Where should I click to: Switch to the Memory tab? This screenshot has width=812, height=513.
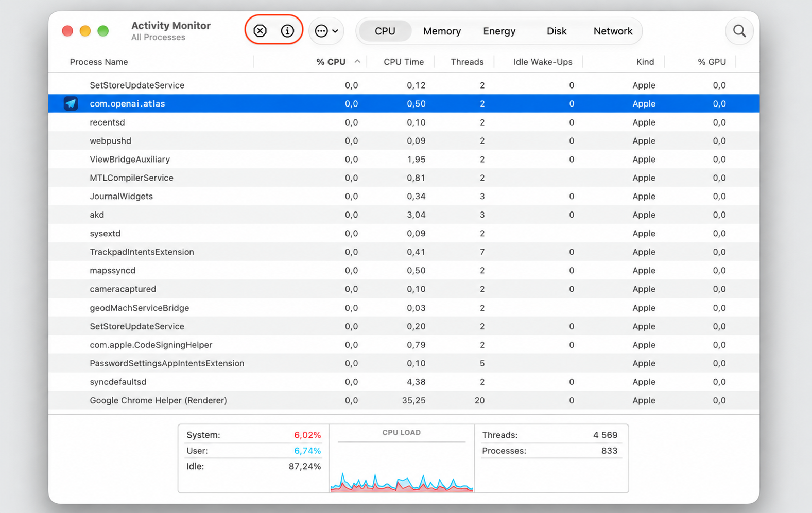(442, 31)
